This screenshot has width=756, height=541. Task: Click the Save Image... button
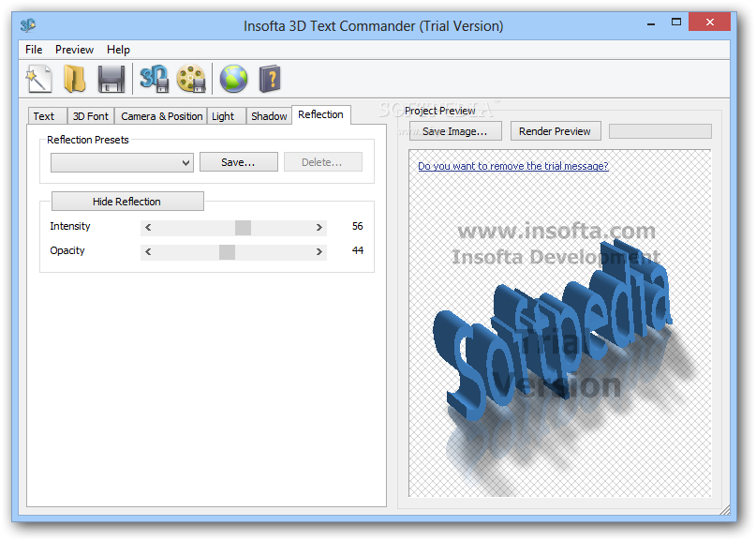point(455,131)
